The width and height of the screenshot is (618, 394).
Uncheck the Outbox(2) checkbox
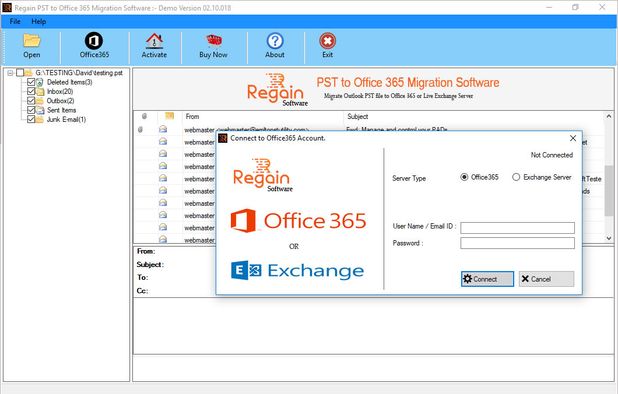pos(31,100)
